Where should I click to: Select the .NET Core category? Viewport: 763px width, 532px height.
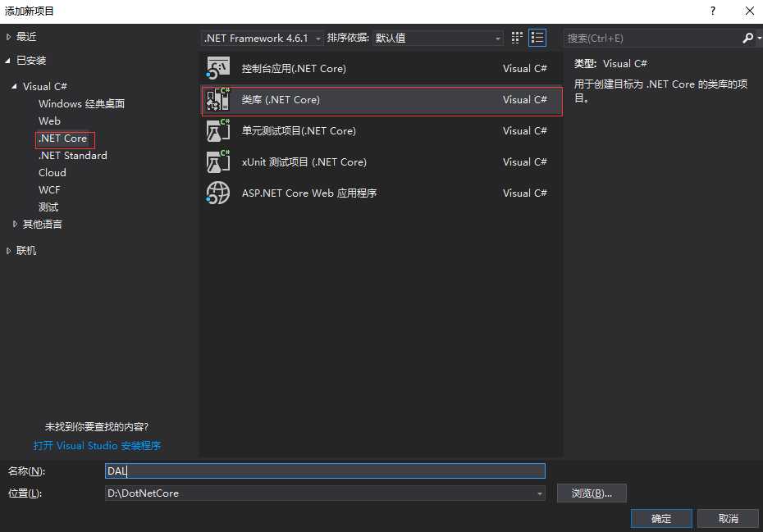click(x=63, y=138)
